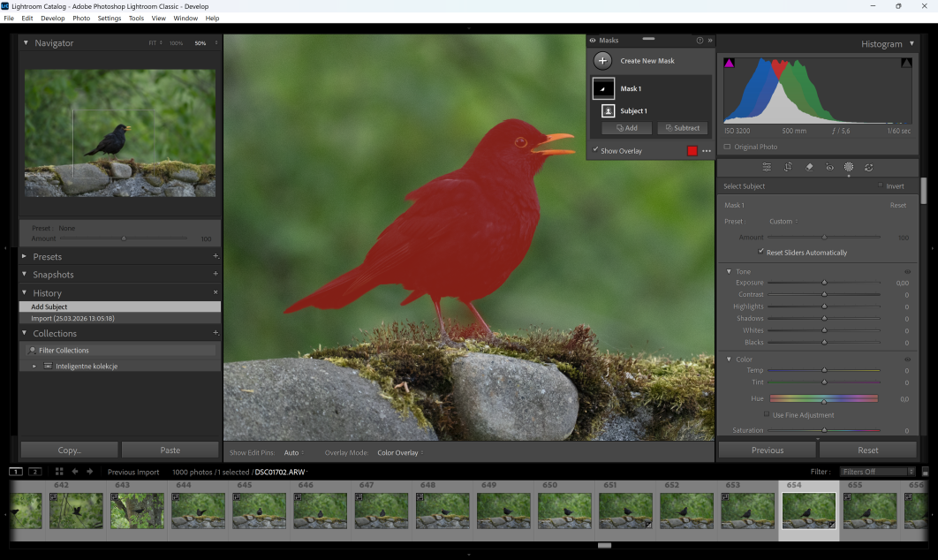Screen dimensions: 938x560
Task: Open the Edit sliders panel icon
Action: [x=767, y=167]
